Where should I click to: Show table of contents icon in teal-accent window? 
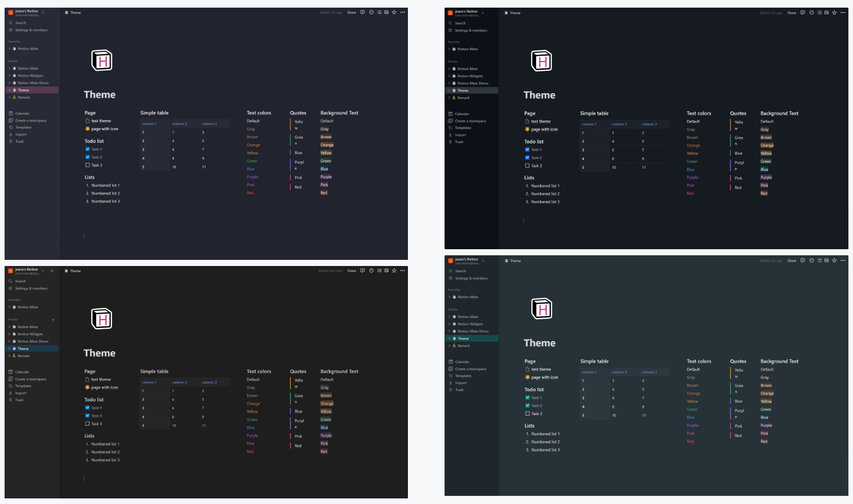pyautogui.click(x=819, y=260)
